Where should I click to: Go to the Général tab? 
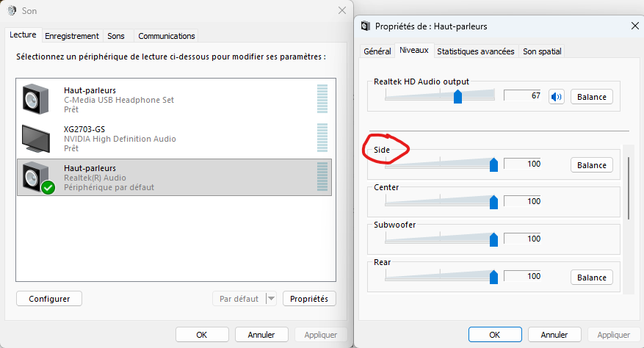[x=377, y=51]
